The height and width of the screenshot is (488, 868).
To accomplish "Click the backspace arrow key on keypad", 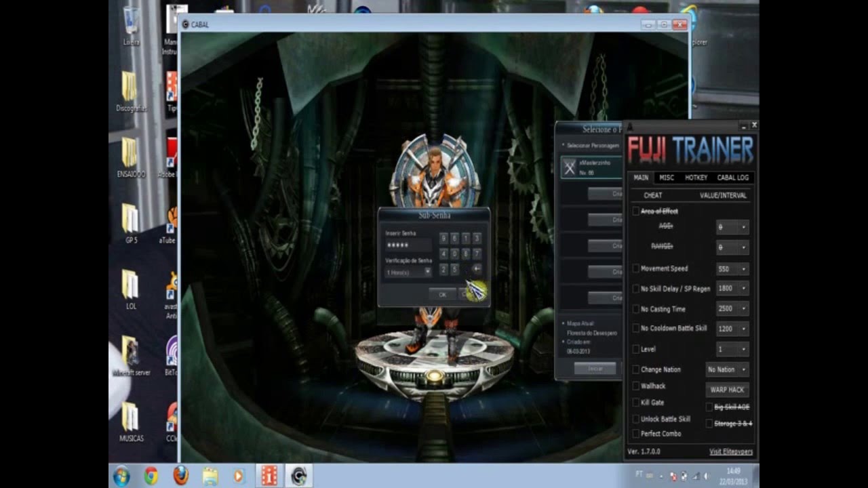I will tap(476, 269).
